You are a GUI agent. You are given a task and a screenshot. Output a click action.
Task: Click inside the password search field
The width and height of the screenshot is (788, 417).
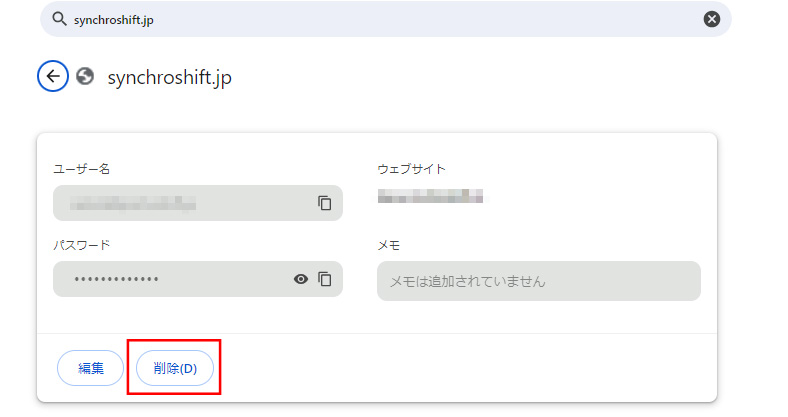[x=385, y=19]
